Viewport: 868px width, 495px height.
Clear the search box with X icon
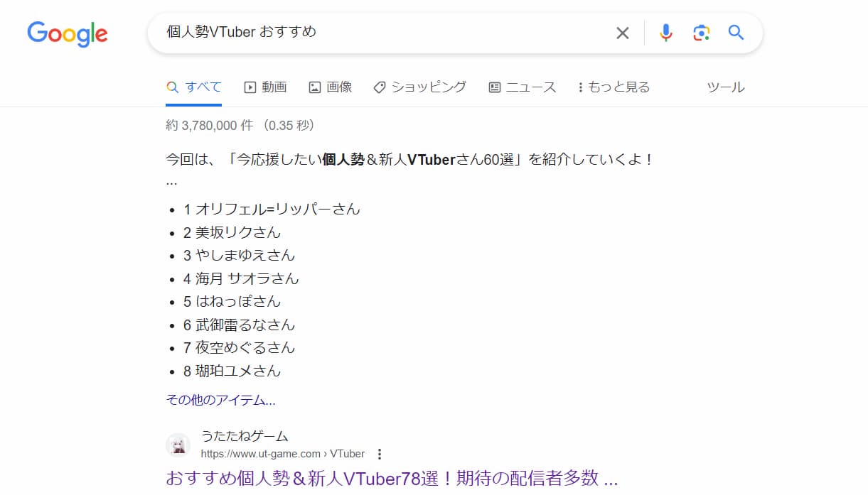click(x=623, y=33)
